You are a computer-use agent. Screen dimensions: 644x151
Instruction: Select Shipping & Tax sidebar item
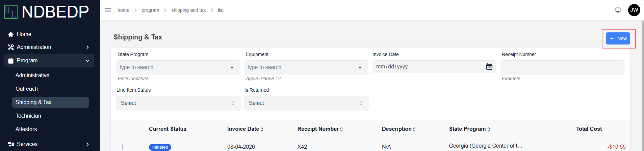[50, 102]
